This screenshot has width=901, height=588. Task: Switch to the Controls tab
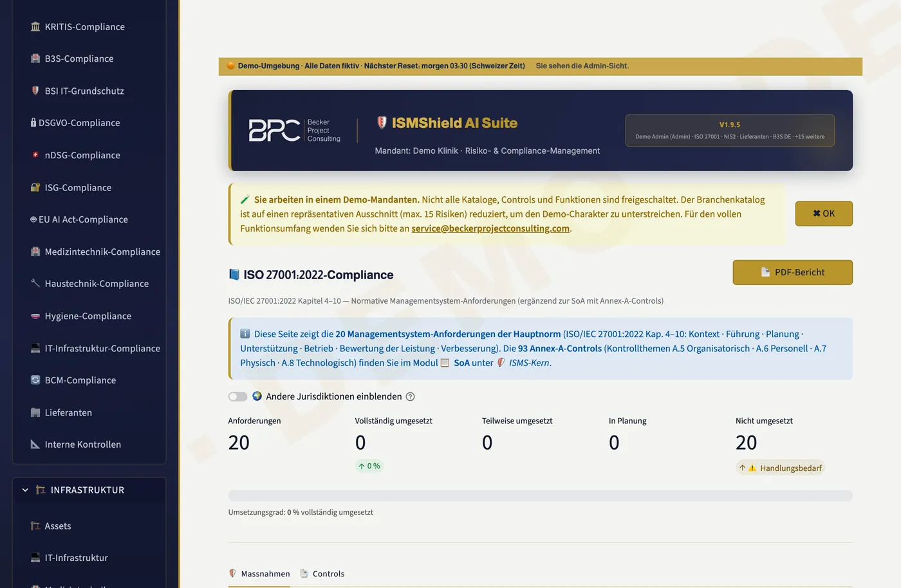[322, 574]
